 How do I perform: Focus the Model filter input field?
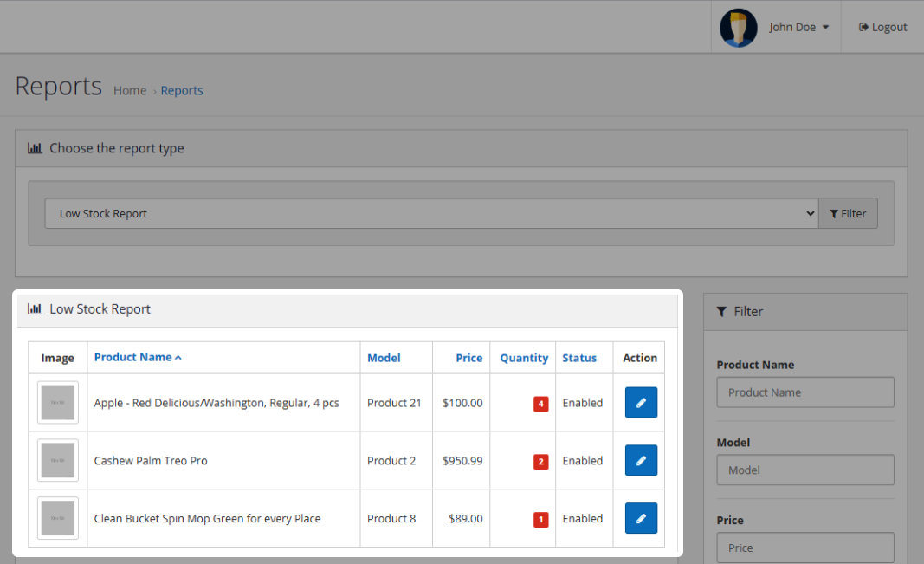click(x=805, y=470)
